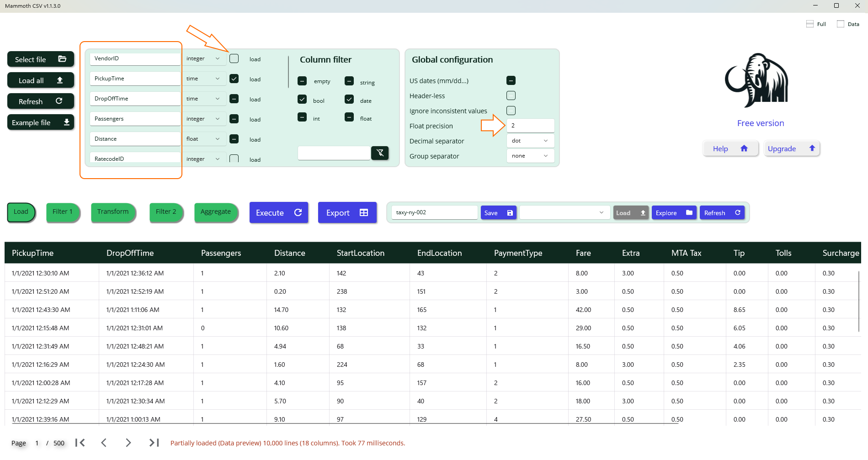Switch to the Aggregate step
Screen dimensions: 868x460
(216, 212)
